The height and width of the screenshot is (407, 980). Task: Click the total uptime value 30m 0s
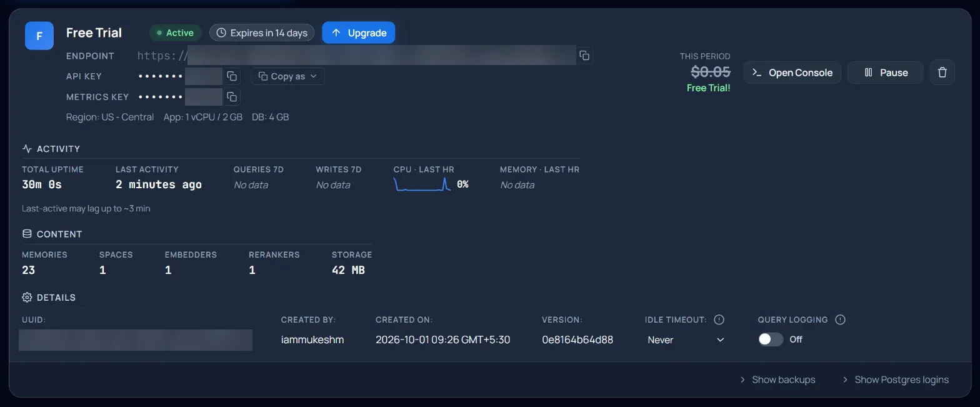pos(42,184)
